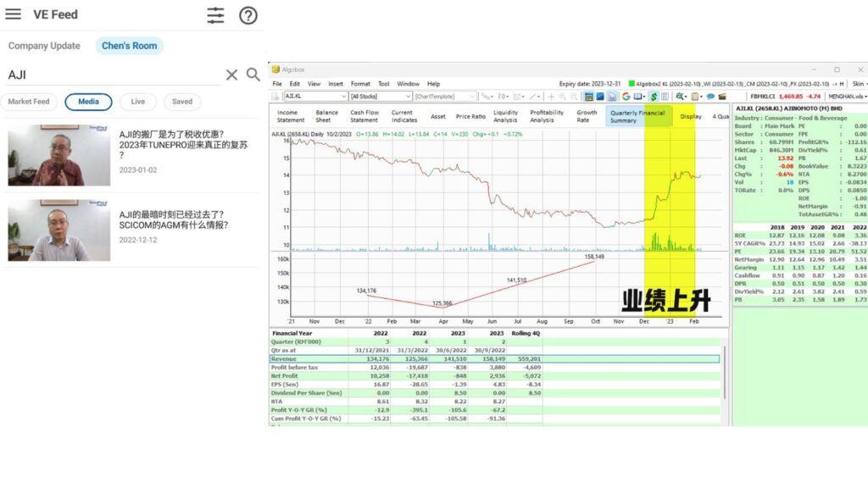Click the Rolling 4Q column header

tap(526, 334)
